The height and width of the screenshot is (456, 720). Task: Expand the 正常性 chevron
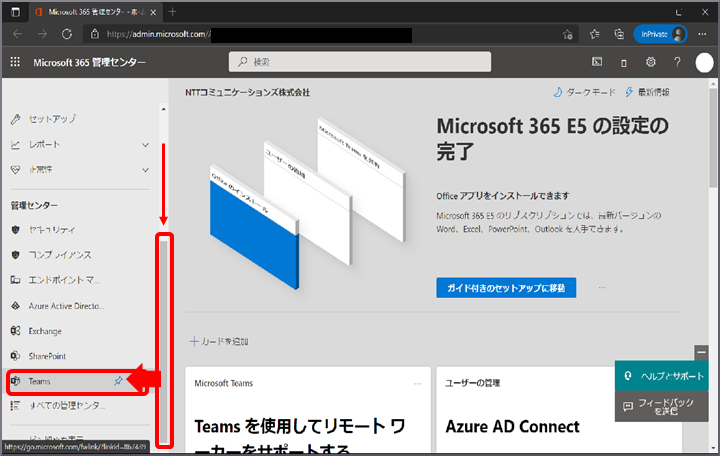146,170
